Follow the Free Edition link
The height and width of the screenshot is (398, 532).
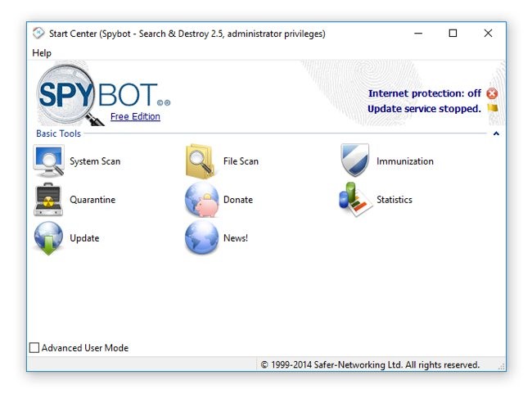coord(135,116)
